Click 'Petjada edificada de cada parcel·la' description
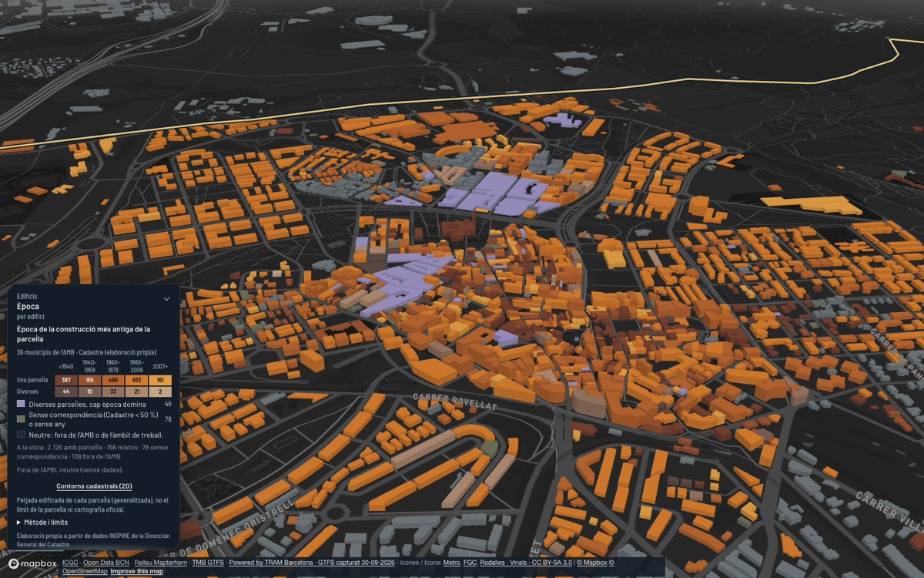 [92, 505]
